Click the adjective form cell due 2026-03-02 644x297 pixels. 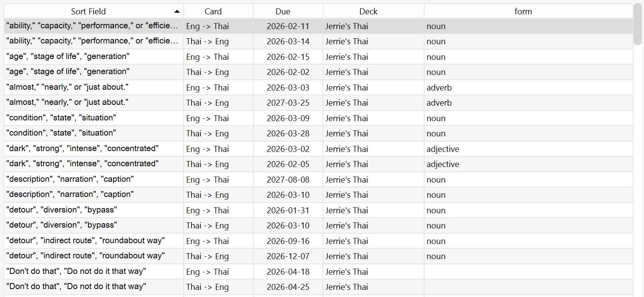[x=442, y=149]
